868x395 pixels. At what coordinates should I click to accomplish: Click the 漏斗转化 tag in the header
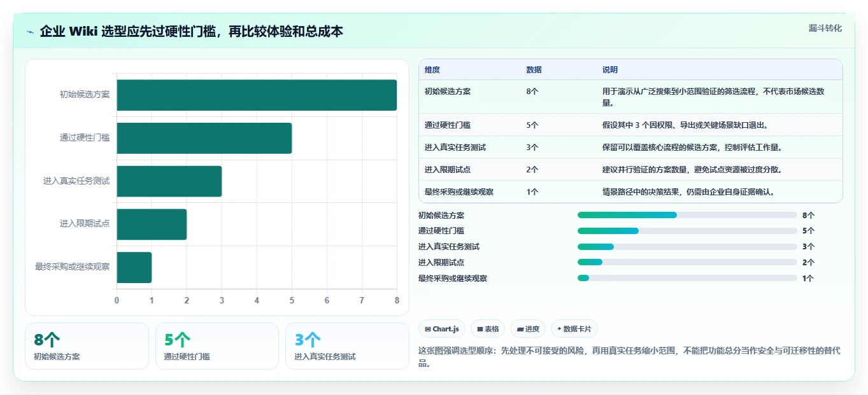[825, 28]
